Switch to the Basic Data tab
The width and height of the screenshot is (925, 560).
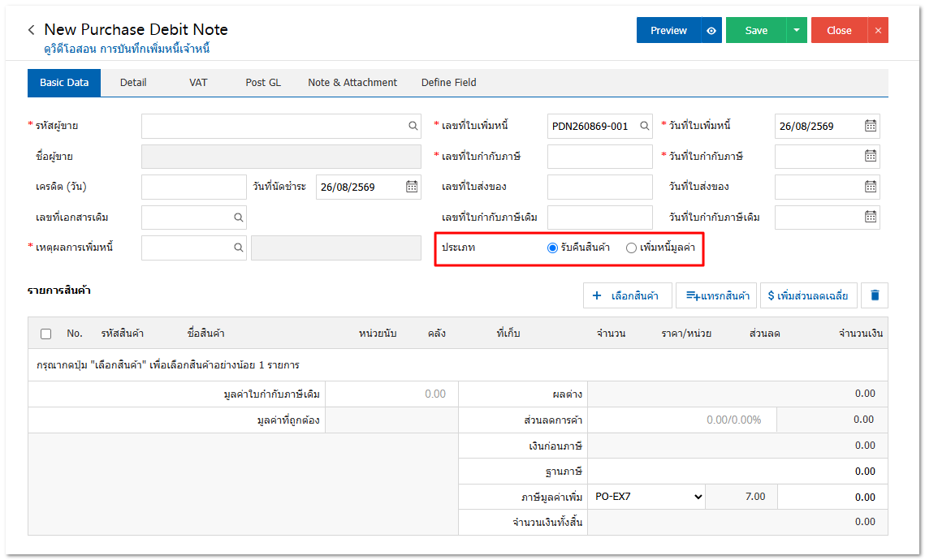click(x=64, y=83)
